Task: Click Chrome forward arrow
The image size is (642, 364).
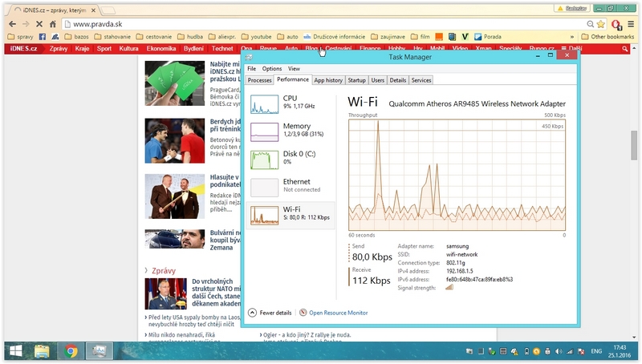Action: pos(26,24)
